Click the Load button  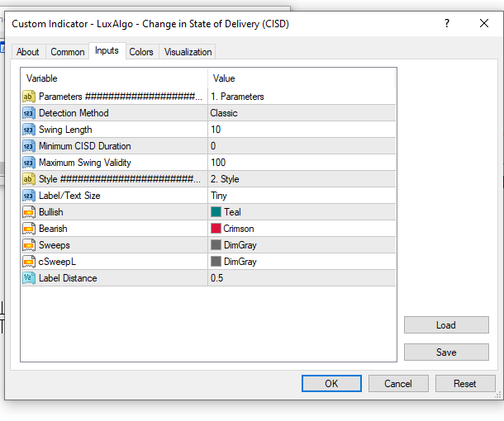(x=446, y=325)
